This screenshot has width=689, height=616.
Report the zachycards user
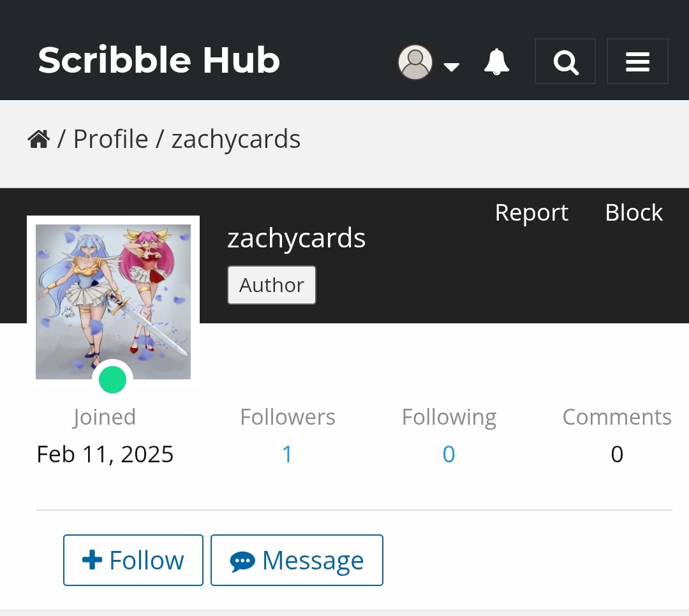[531, 212]
